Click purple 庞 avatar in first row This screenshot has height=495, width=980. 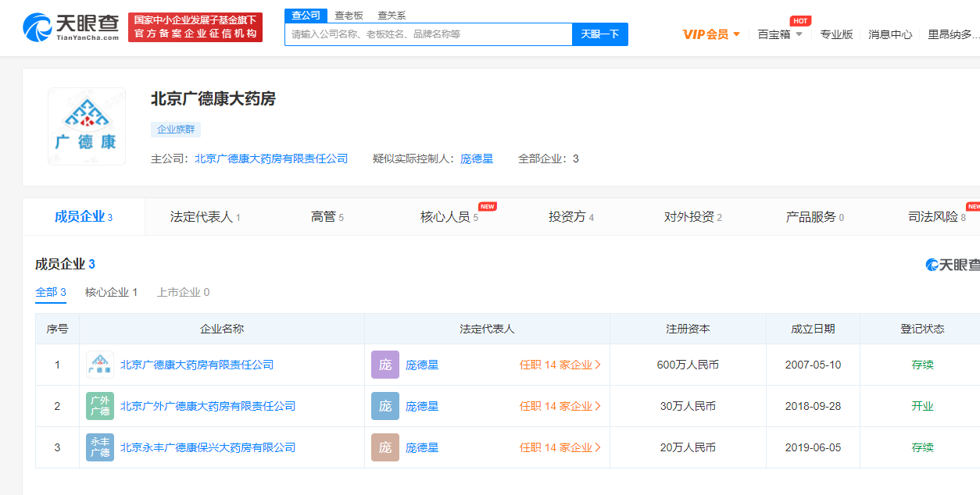click(x=384, y=365)
